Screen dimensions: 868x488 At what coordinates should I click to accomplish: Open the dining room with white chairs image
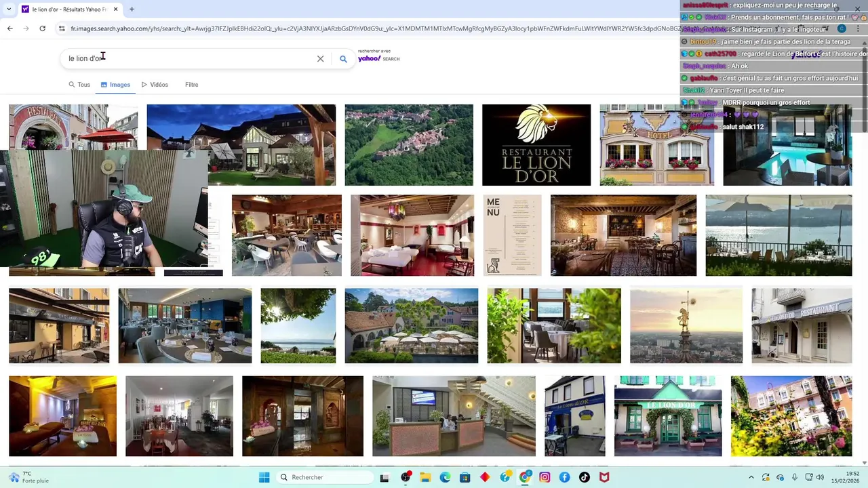287,235
